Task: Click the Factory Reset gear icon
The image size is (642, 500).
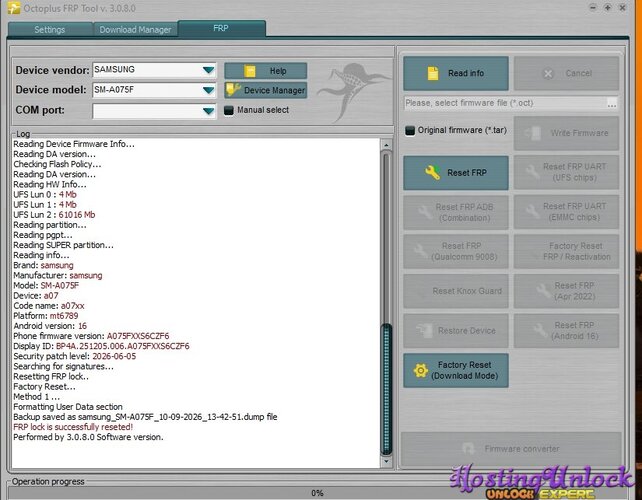Action: pos(420,371)
